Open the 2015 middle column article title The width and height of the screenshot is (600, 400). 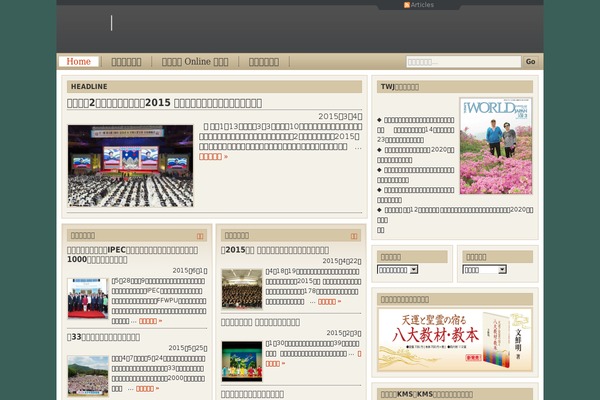coord(275,250)
